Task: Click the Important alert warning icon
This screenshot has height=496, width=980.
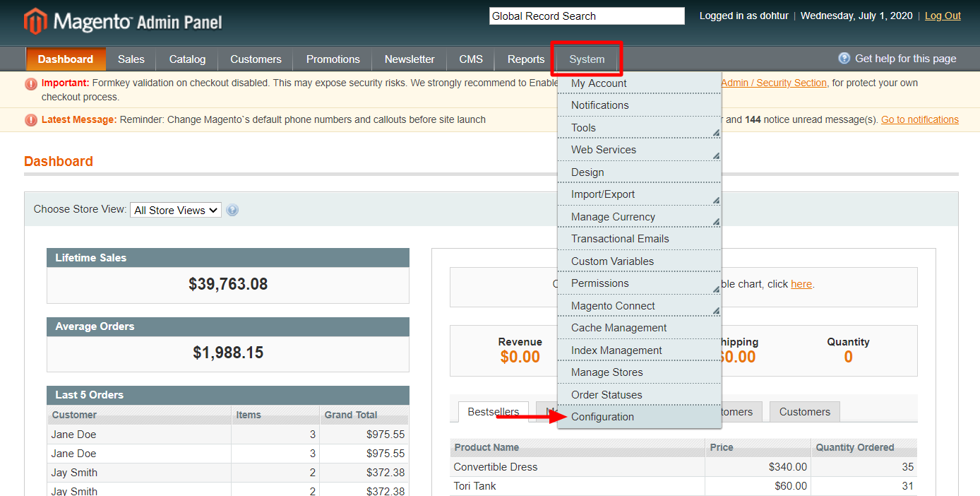Action: [31, 84]
